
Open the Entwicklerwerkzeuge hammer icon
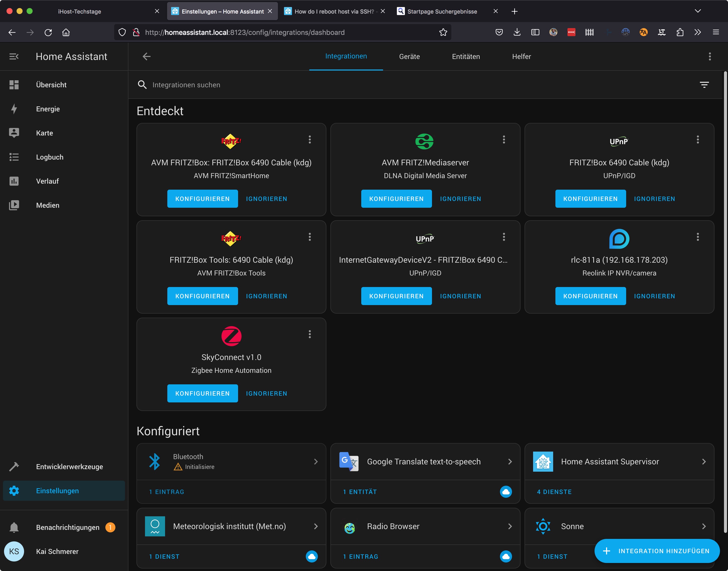tap(14, 467)
